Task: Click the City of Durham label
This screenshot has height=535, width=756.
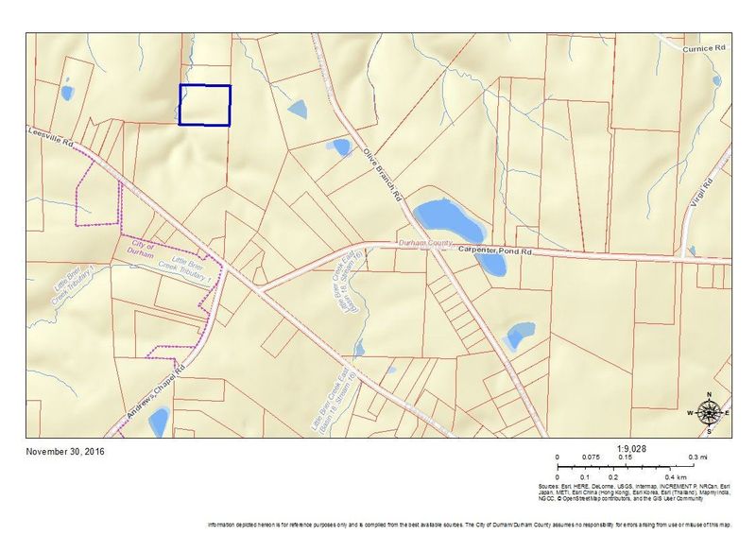Action: 141,248
